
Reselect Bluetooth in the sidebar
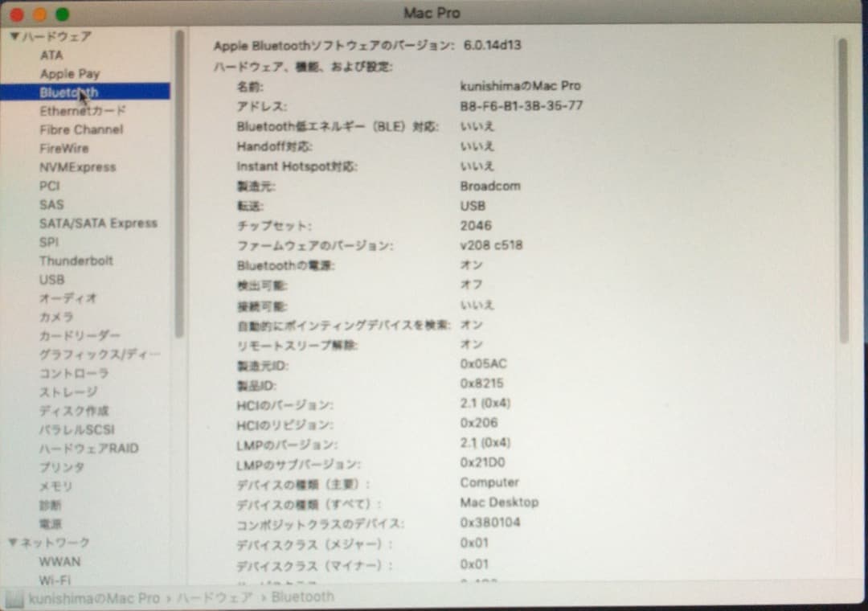tap(68, 92)
